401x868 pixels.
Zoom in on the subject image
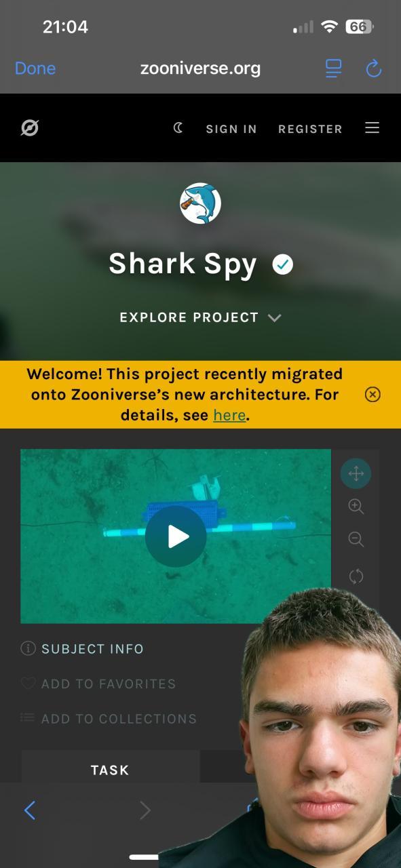tap(356, 507)
